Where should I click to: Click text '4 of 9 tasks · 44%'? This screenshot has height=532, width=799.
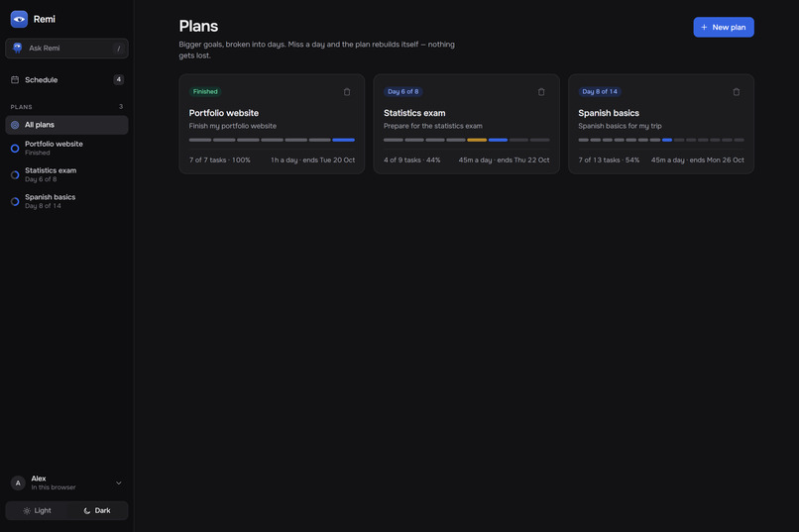coord(412,160)
